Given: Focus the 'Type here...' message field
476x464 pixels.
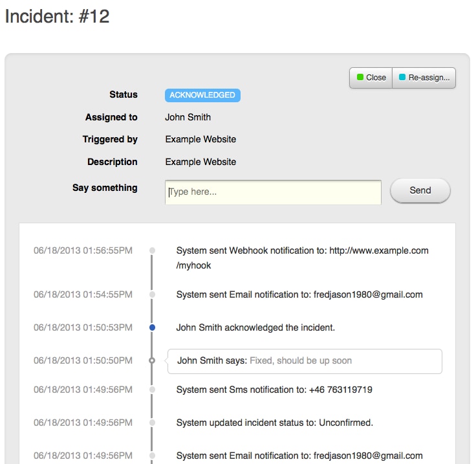Looking at the screenshot, I should coord(273,192).
